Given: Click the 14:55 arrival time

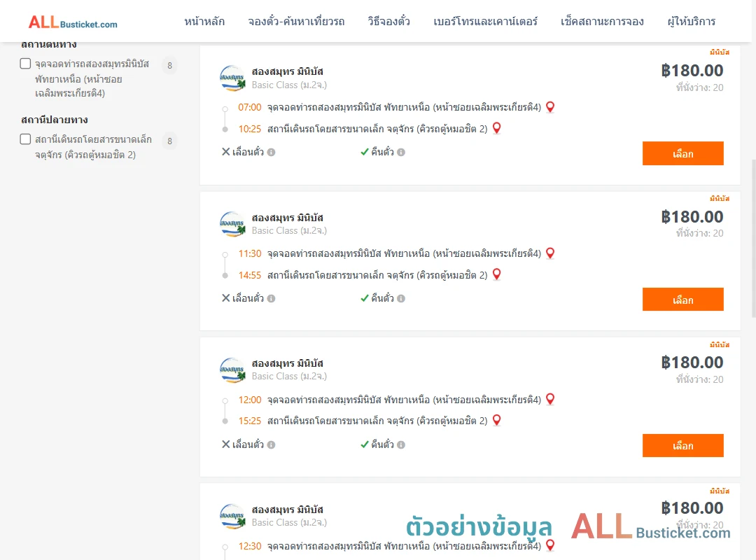Looking at the screenshot, I should [x=250, y=275].
